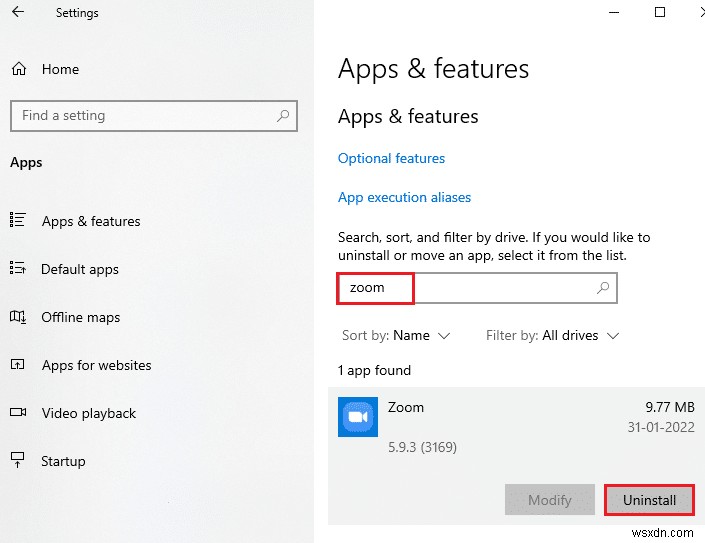Click the Offline maps map icon
The width and height of the screenshot is (705, 543).
18,316
